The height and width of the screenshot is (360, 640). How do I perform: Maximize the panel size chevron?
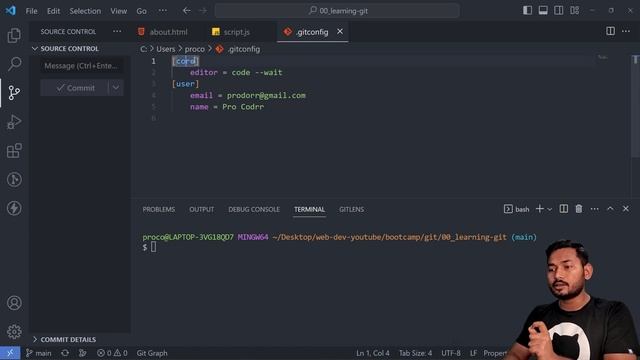tap(610, 209)
